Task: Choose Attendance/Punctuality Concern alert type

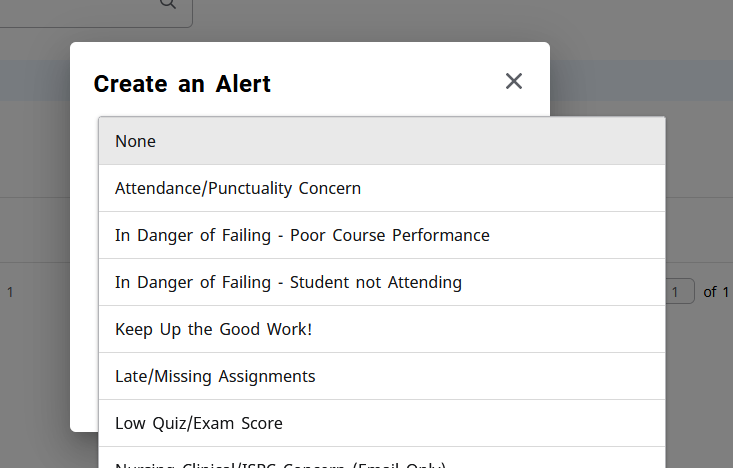Action: pos(381,188)
